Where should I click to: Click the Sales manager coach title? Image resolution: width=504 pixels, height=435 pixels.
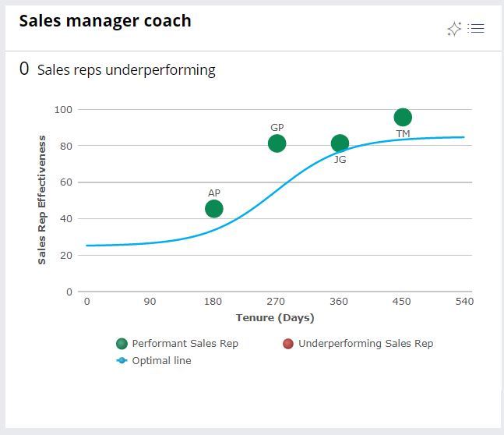pos(105,21)
